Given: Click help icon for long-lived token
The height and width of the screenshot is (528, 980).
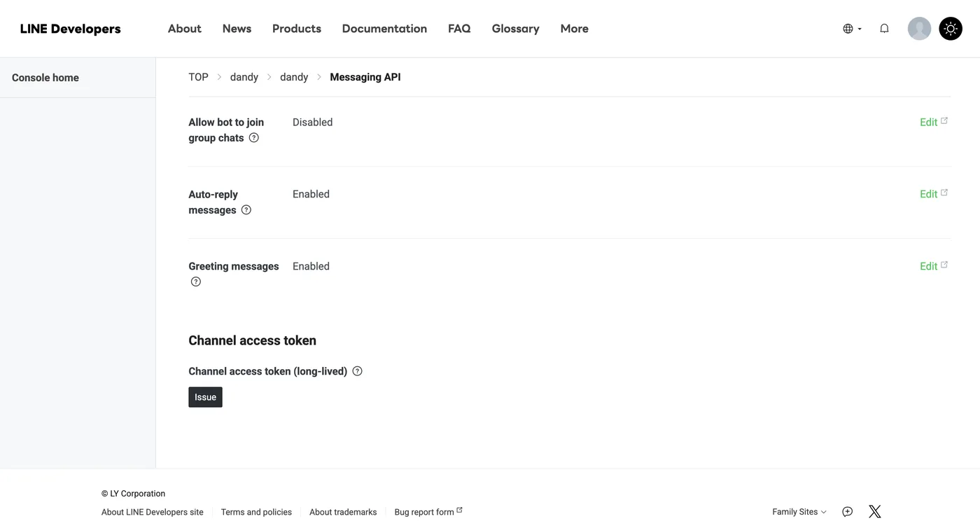Looking at the screenshot, I should click(357, 371).
